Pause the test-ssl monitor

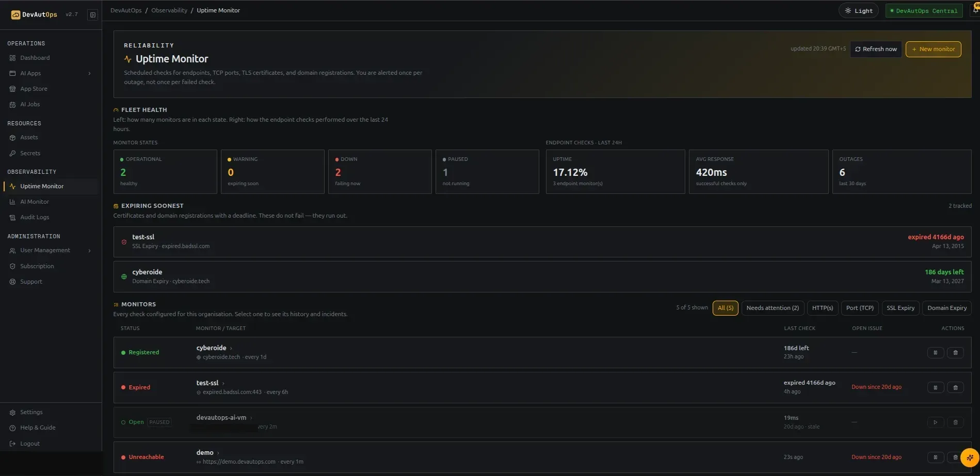(x=935, y=387)
